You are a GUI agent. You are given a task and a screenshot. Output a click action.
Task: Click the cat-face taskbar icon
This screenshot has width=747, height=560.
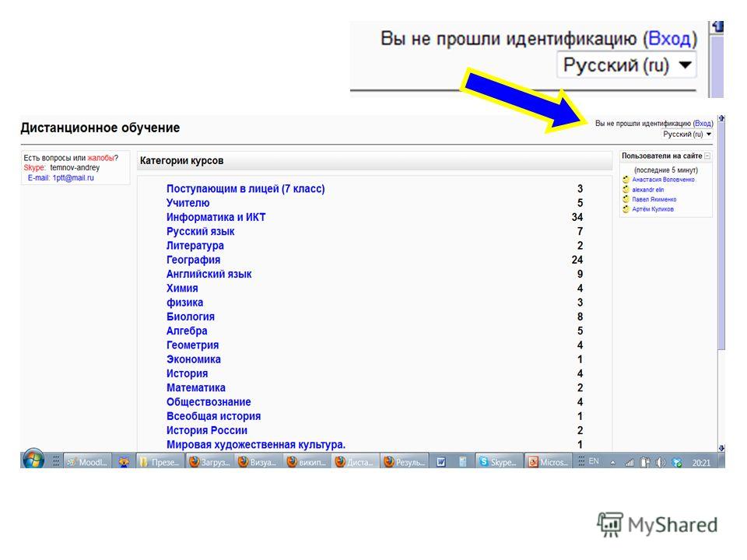click(x=124, y=462)
